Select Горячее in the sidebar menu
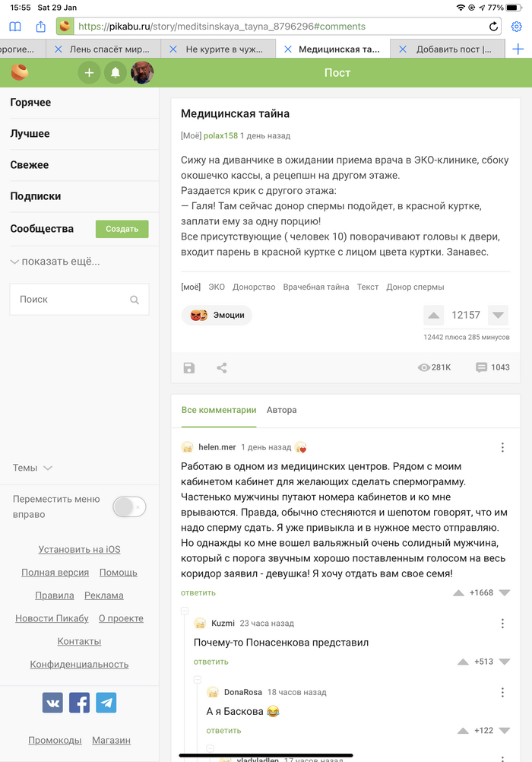532x762 pixels. coord(30,103)
